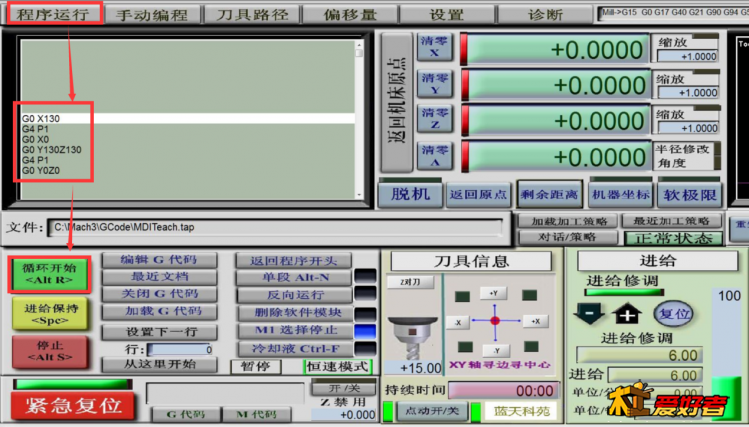
Task: Switch to the 偏移量 tab
Action: pos(350,14)
